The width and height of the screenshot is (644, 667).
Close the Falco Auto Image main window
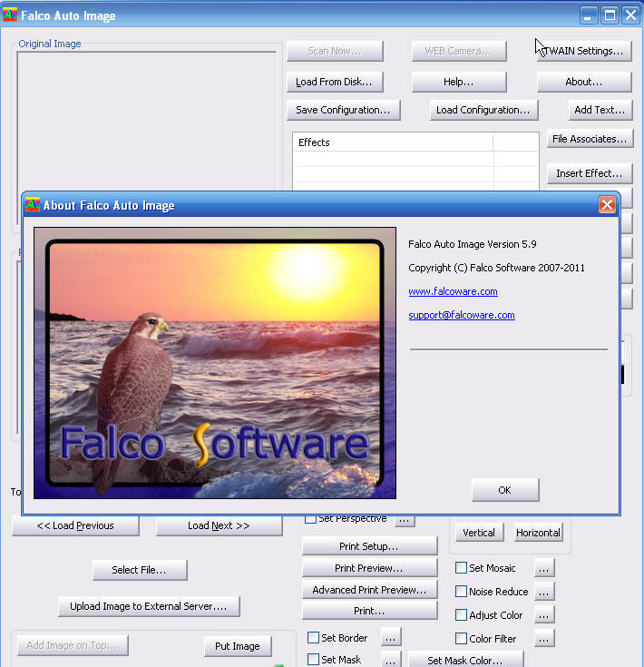tap(631, 15)
